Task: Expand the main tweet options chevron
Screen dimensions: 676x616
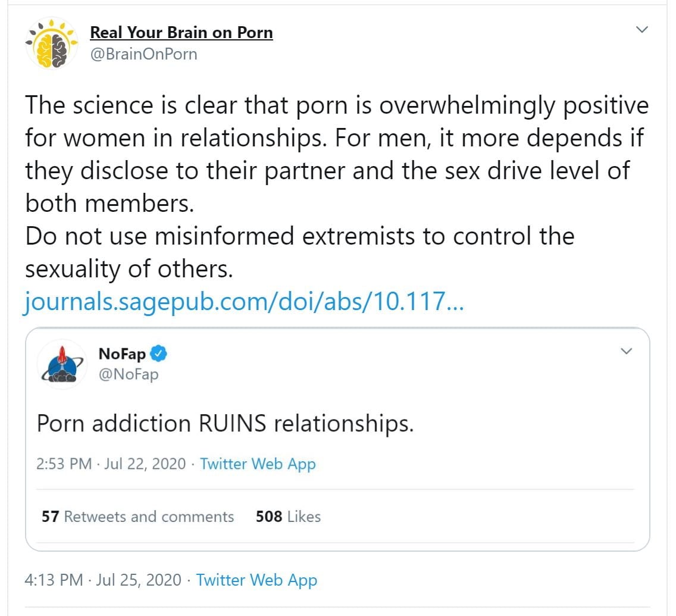Action: pos(641,30)
